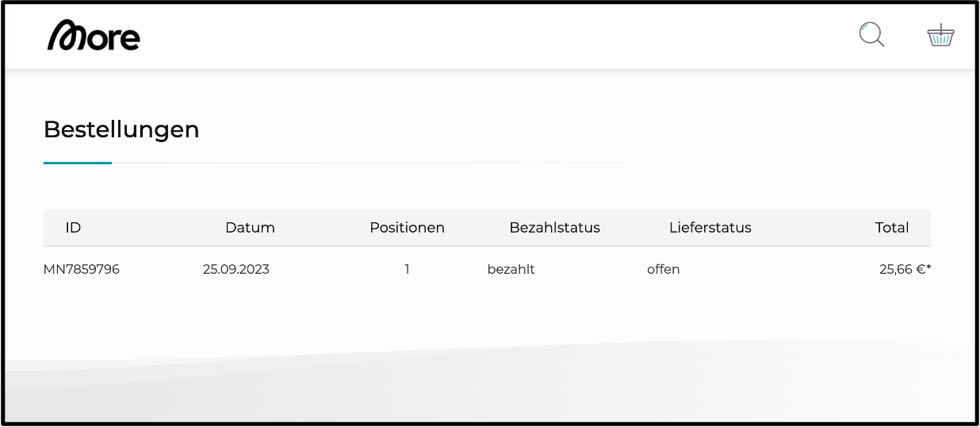The height and width of the screenshot is (427, 980).
Task: Go home via the More logo
Action: [x=94, y=36]
